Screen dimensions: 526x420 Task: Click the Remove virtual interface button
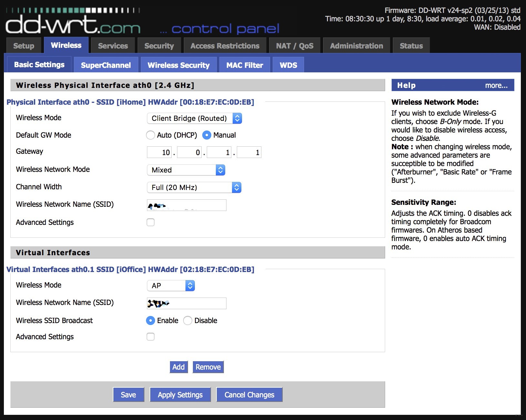click(x=208, y=367)
